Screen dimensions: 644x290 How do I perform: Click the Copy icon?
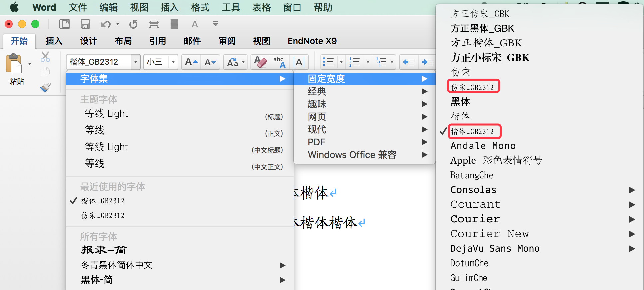click(45, 72)
